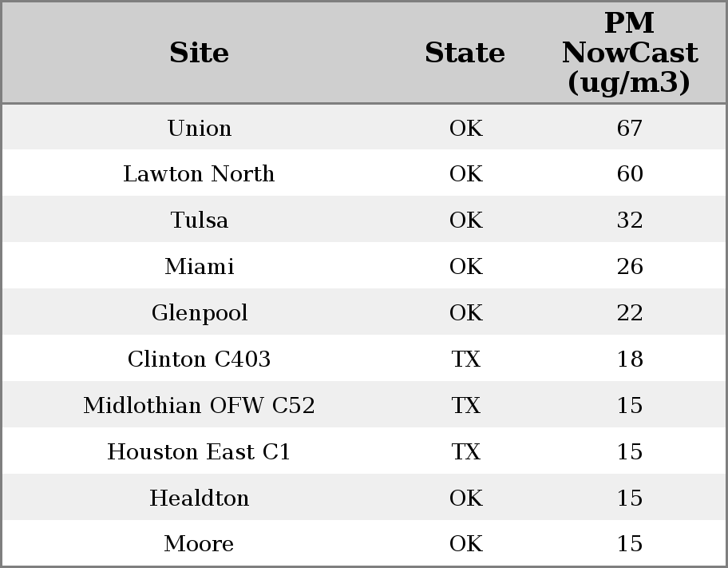Select the Houston East C1 site cell

pyautogui.click(x=200, y=452)
